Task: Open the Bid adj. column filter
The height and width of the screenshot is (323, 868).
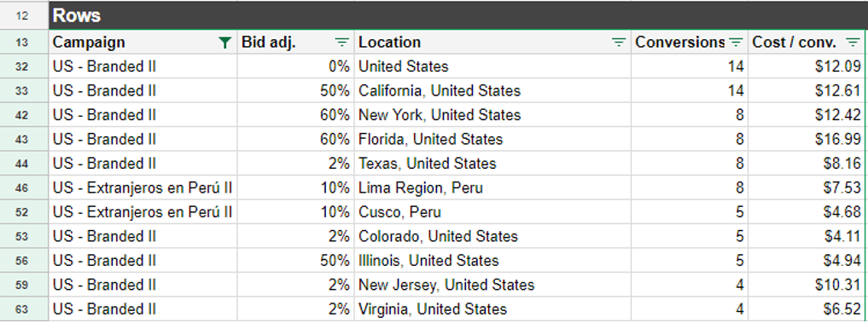Action: (342, 43)
